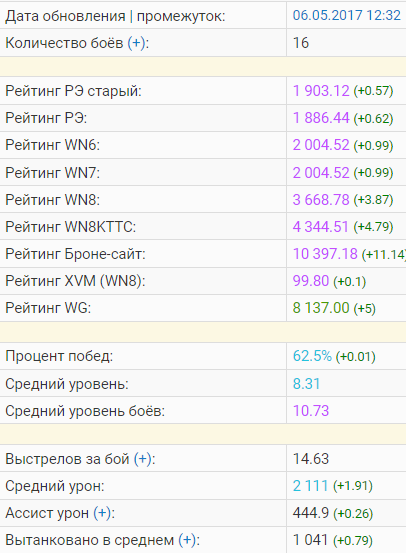Select the WN8 rating value 3 668.78

pos(321,200)
